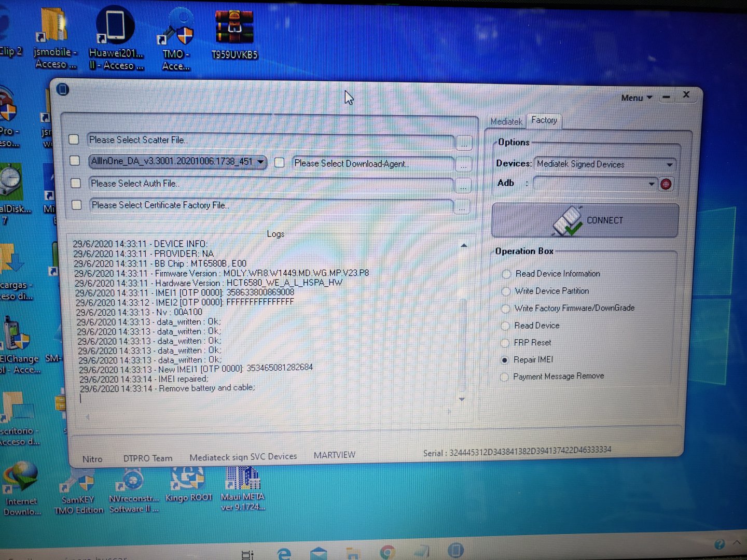Click the CONNECT button

pos(585,220)
